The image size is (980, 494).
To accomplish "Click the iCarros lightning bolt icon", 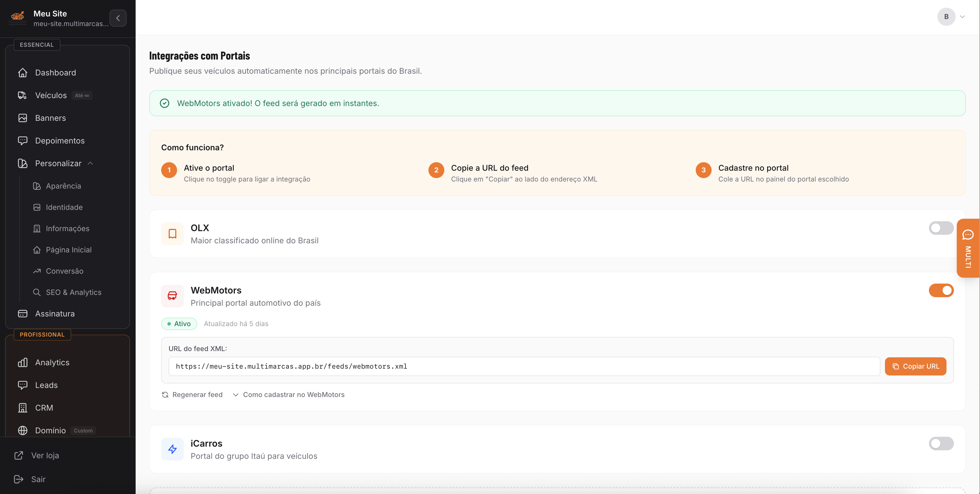I will [x=172, y=449].
